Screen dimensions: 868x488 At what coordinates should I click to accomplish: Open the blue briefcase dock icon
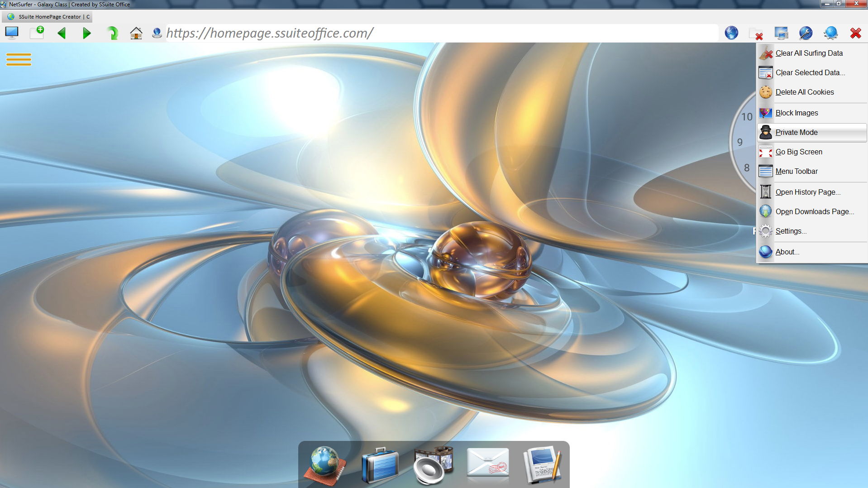point(380,466)
